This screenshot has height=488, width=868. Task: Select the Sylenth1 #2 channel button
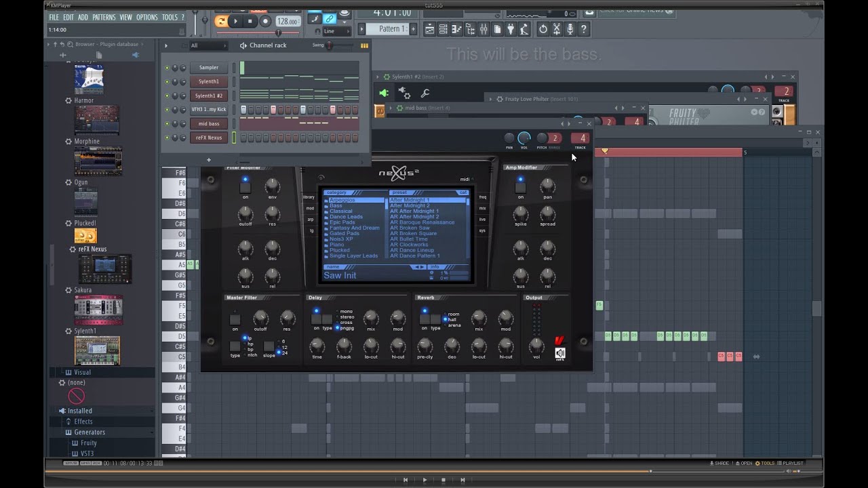point(209,96)
